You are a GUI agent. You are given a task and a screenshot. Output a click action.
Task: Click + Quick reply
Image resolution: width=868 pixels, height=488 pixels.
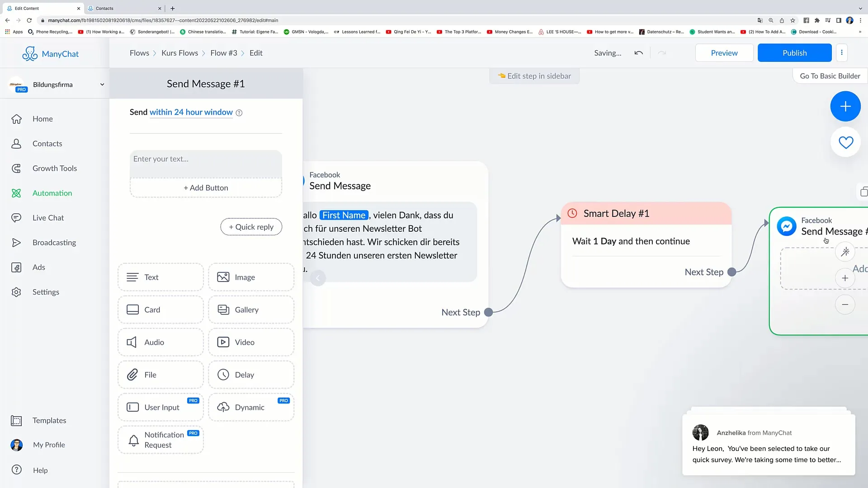click(x=251, y=227)
